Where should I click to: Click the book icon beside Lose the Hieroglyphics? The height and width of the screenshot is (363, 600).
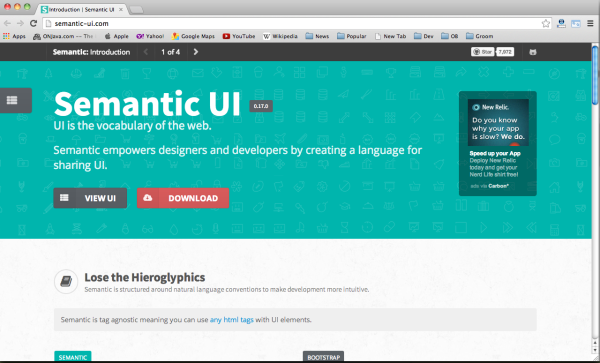coord(66,281)
